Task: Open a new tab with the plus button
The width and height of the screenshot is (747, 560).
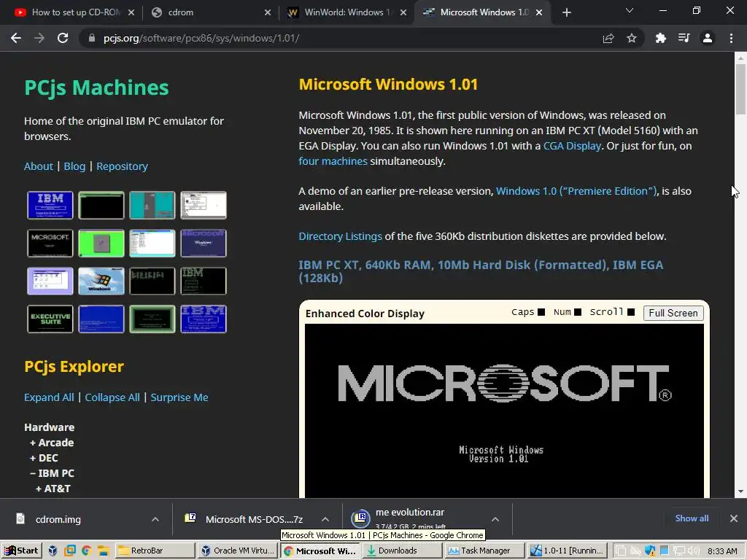Action: pyautogui.click(x=566, y=12)
